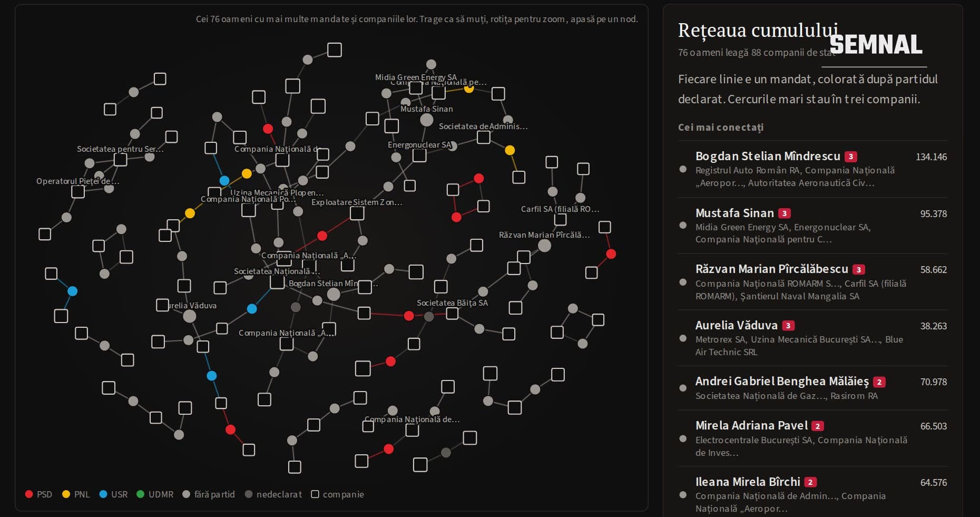The image size is (980, 517).
Task: Click the Cei mai conectați heading
Action: [721, 128]
